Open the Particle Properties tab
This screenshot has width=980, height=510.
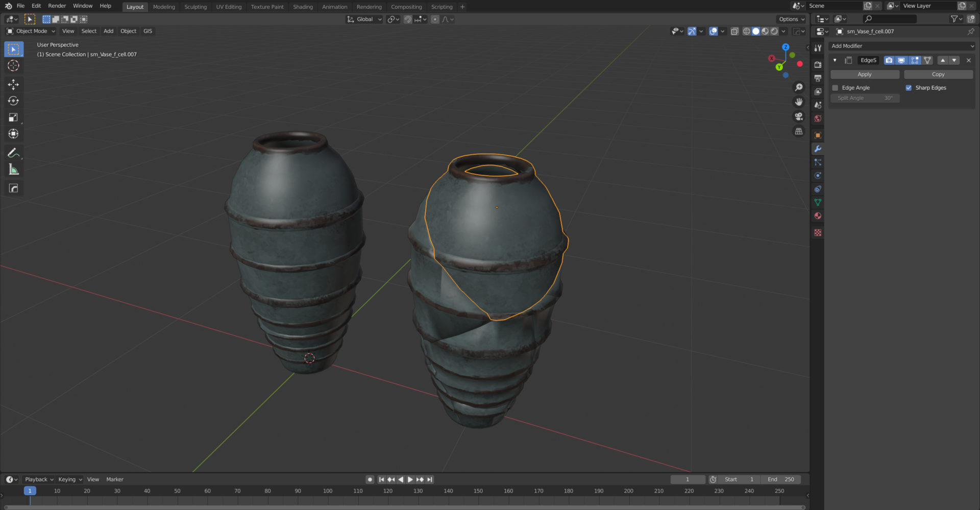pyautogui.click(x=818, y=162)
